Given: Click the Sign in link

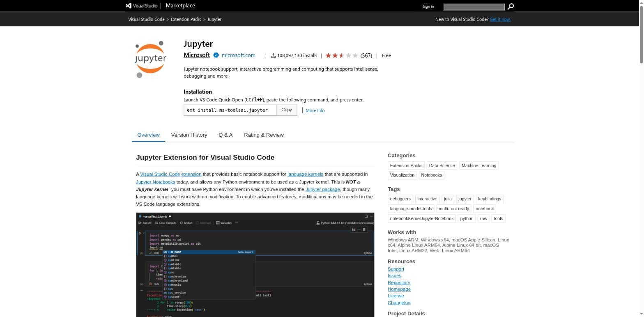Looking at the screenshot, I should [428, 7].
